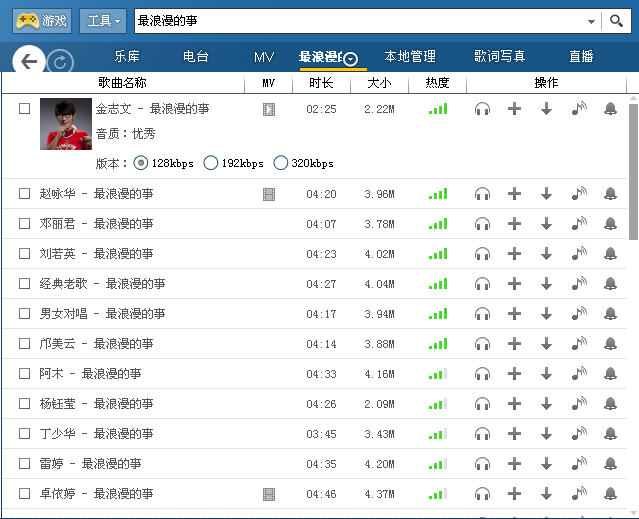Check the box beside 邓丽君 - 最浪漫的事
This screenshot has width=639, height=519.
click(x=24, y=224)
